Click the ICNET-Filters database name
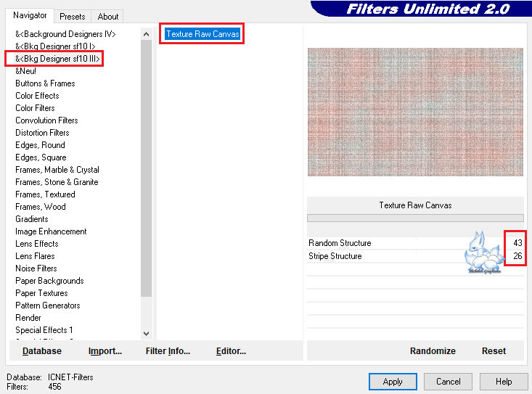 [70, 377]
